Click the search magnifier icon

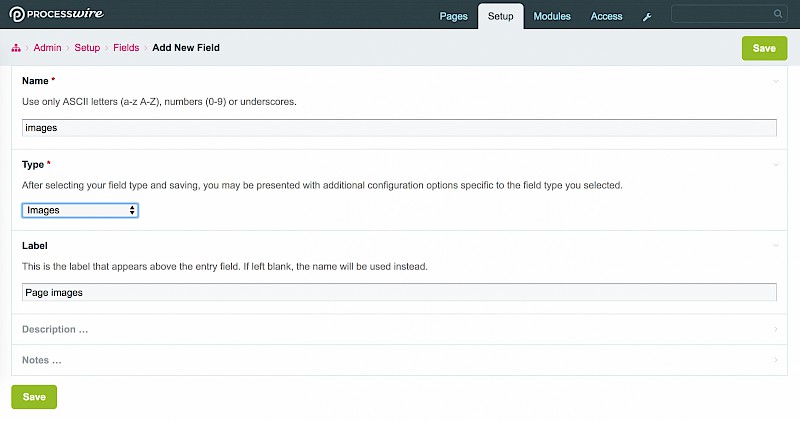[x=778, y=14]
